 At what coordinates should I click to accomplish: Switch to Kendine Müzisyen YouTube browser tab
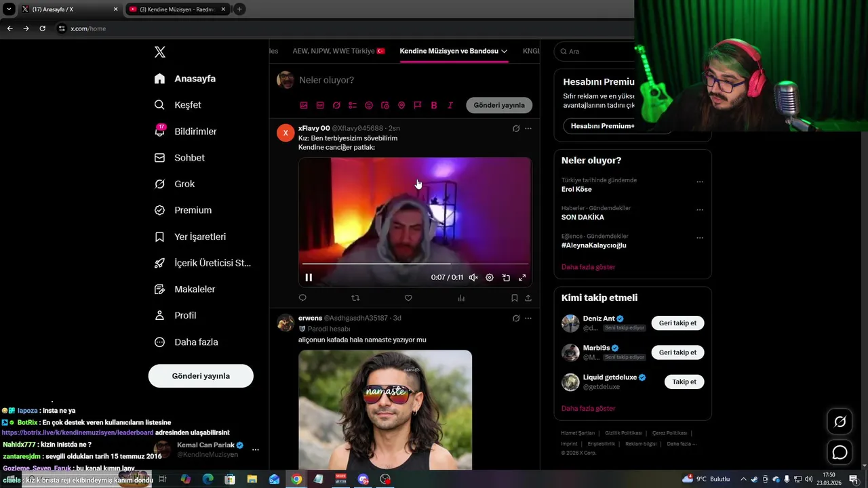[x=178, y=9]
